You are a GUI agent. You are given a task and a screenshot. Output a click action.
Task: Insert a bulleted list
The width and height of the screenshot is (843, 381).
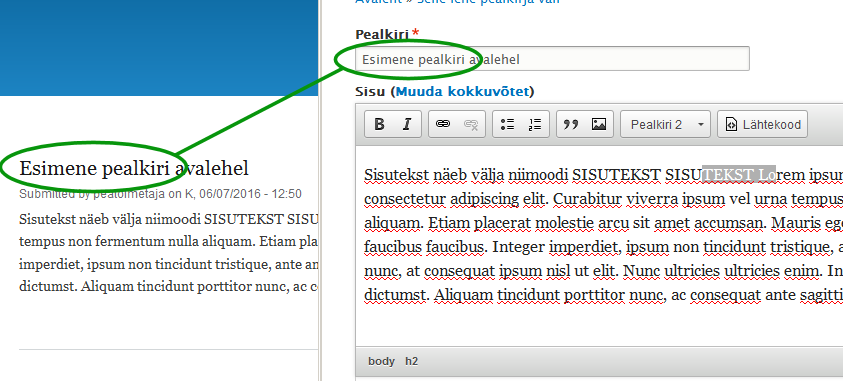coord(507,125)
